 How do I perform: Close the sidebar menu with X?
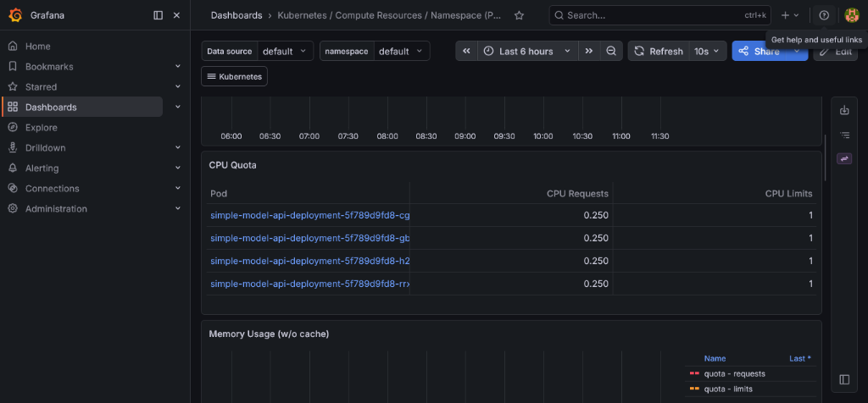[176, 15]
